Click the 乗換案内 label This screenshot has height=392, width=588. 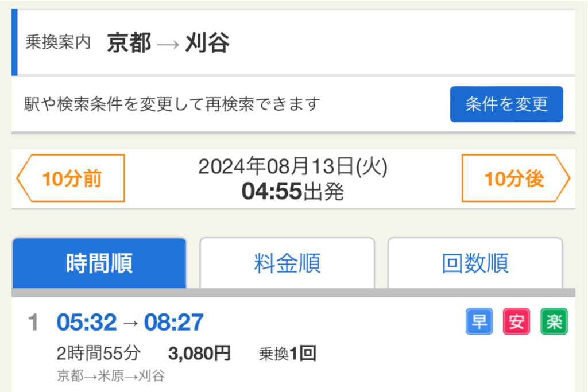point(58,43)
